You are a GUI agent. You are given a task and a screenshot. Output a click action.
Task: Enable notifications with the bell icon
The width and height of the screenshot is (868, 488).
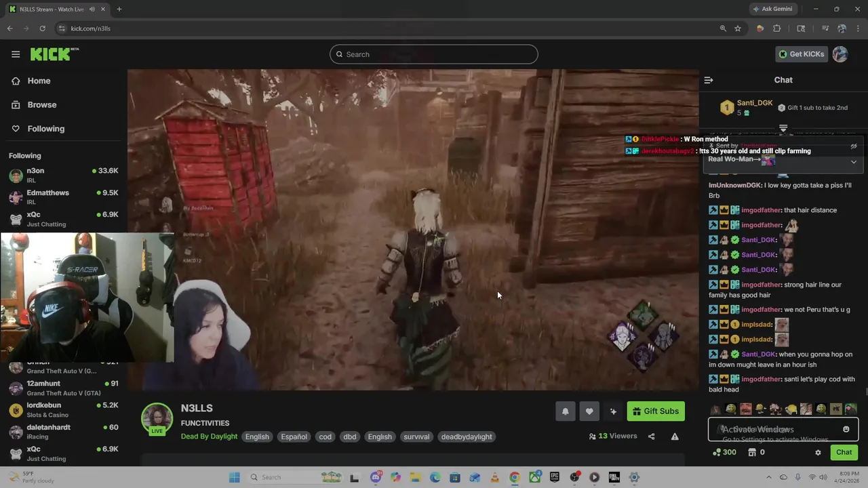[565, 411]
